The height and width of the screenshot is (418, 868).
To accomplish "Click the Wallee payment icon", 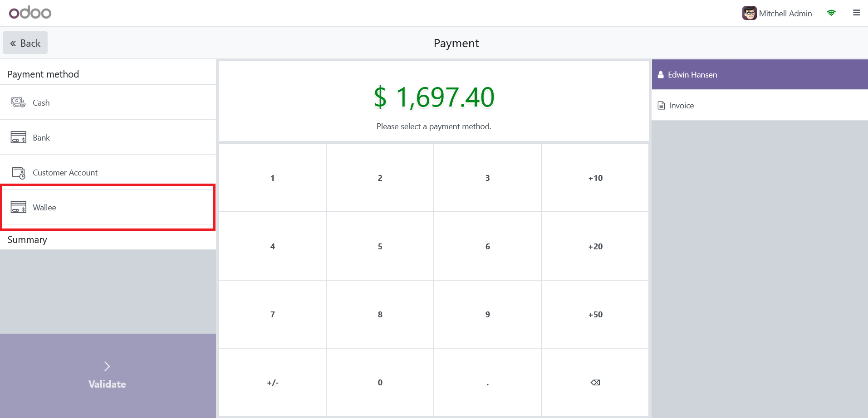I will pyautogui.click(x=18, y=207).
